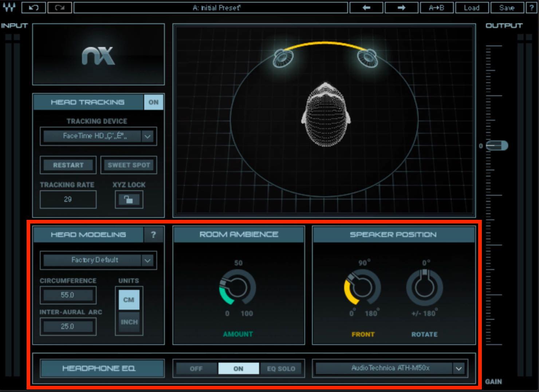This screenshot has width=539, height=392.
Task: Click the Speaker Position Rotate knob
Action: [424, 287]
